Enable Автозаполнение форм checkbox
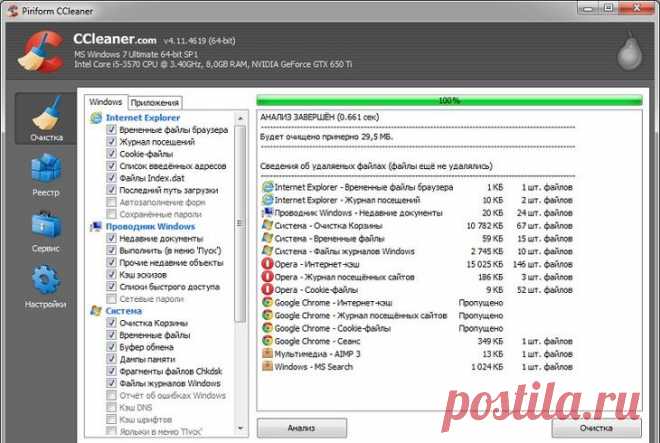 coord(111,202)
